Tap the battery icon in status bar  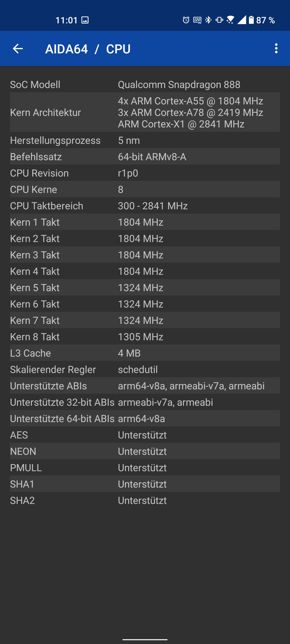click(x=251, y=20)
